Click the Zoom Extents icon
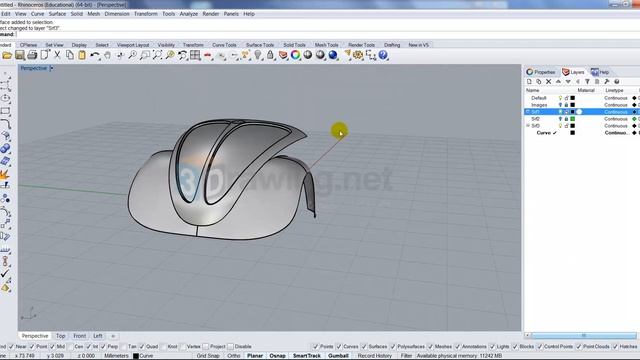Screen dimensions: 640x360 point(158,55)
